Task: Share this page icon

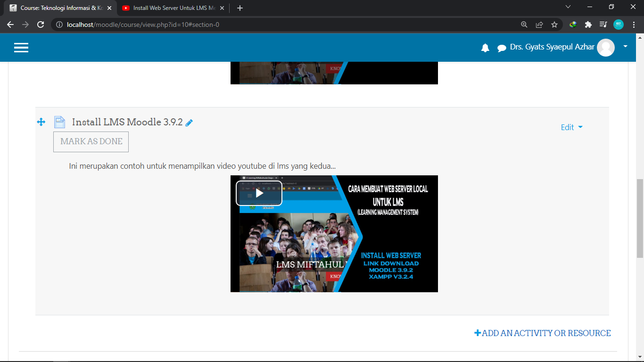Action: pos(539,25)
